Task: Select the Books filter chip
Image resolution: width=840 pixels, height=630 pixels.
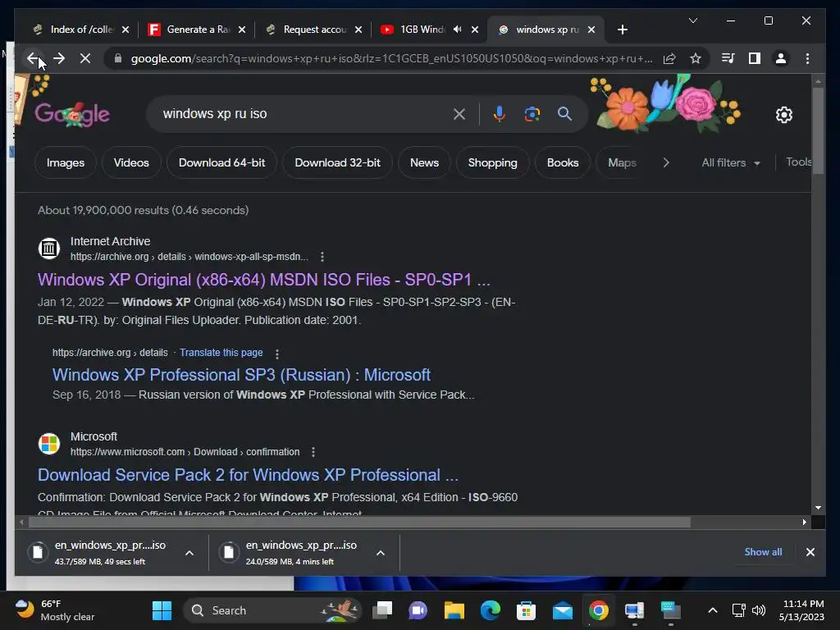Action: pyautogui.click(x=563, y=162)
